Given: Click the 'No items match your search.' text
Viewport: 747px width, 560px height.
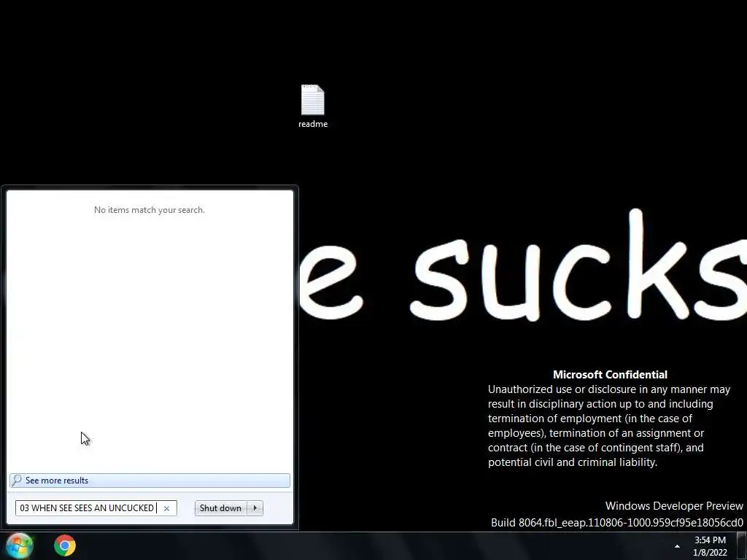Looking at the screenshot, I should [x=150, y=210].
